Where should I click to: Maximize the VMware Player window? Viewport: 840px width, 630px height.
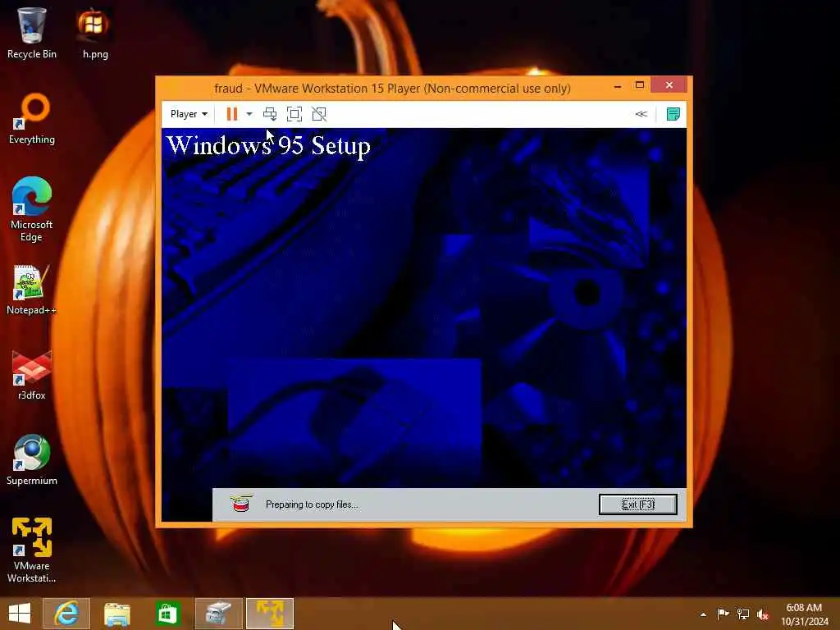coord(640,85)
